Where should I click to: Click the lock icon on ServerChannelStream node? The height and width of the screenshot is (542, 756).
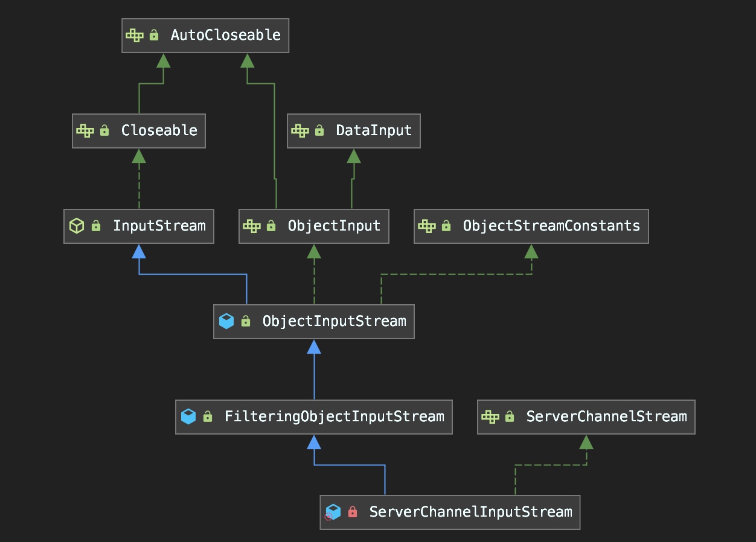coord(510,416)
